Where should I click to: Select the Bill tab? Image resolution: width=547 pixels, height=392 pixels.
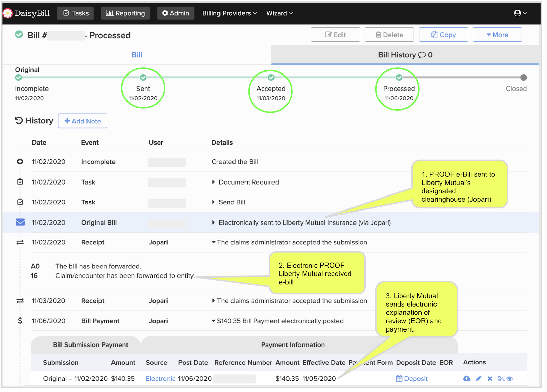[x=137, y=55]
